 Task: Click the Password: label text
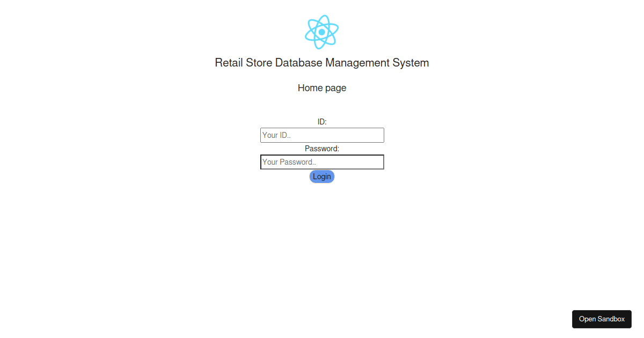pyautogui.click(x=322, y=149)
